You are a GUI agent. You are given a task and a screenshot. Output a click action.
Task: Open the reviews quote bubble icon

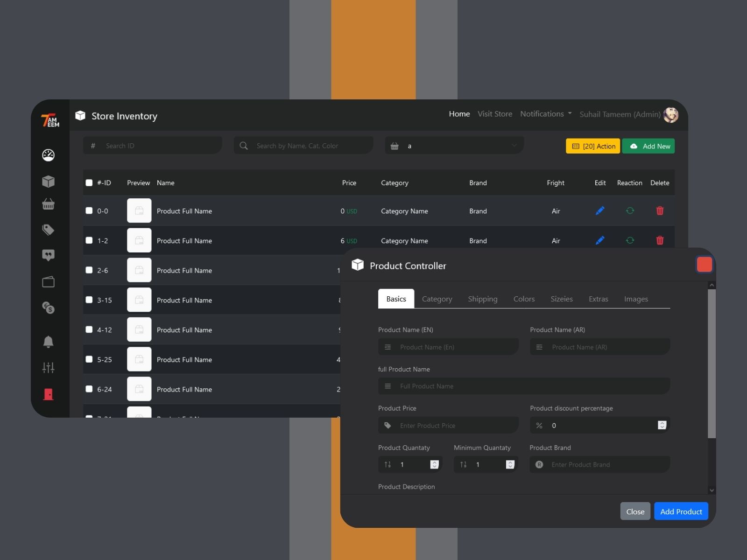[x=48, y=255]
